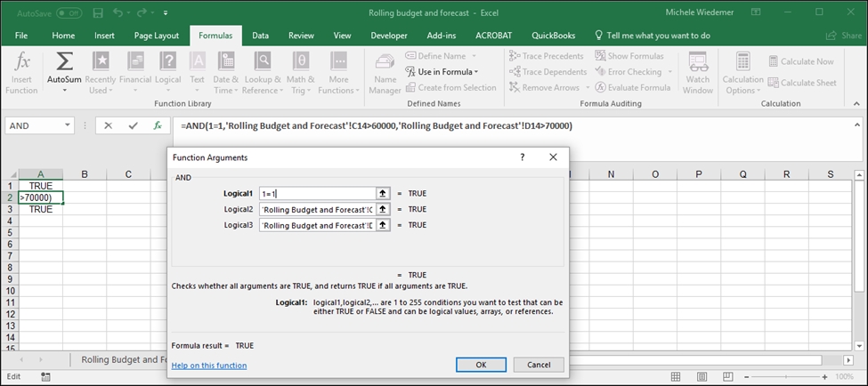Switch to the Page Layout tab
Viewport: 868px width, 386px height.
point(157,36)
